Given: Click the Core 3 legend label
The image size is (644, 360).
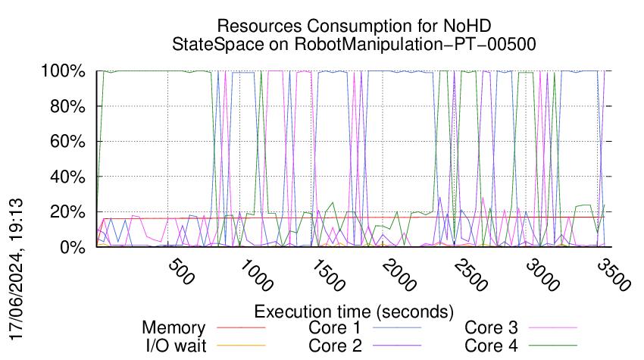Looking at the screenshot, I should [x=491, y=328].
